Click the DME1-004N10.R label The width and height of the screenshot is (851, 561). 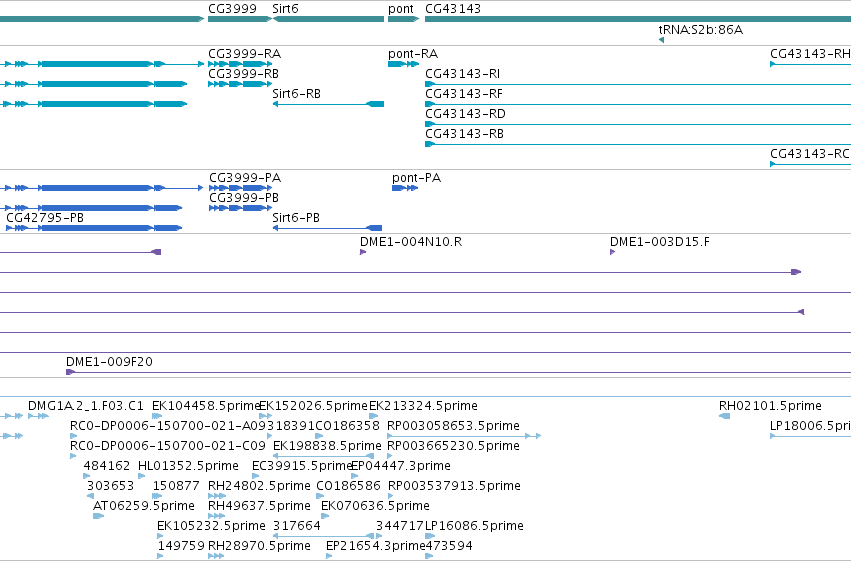pos(411,242)
